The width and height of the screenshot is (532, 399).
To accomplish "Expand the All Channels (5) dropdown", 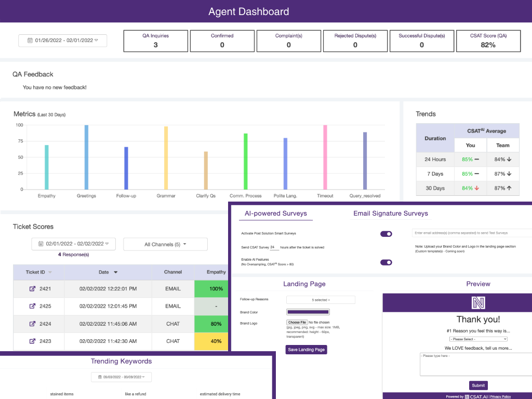I will (165, 244).
